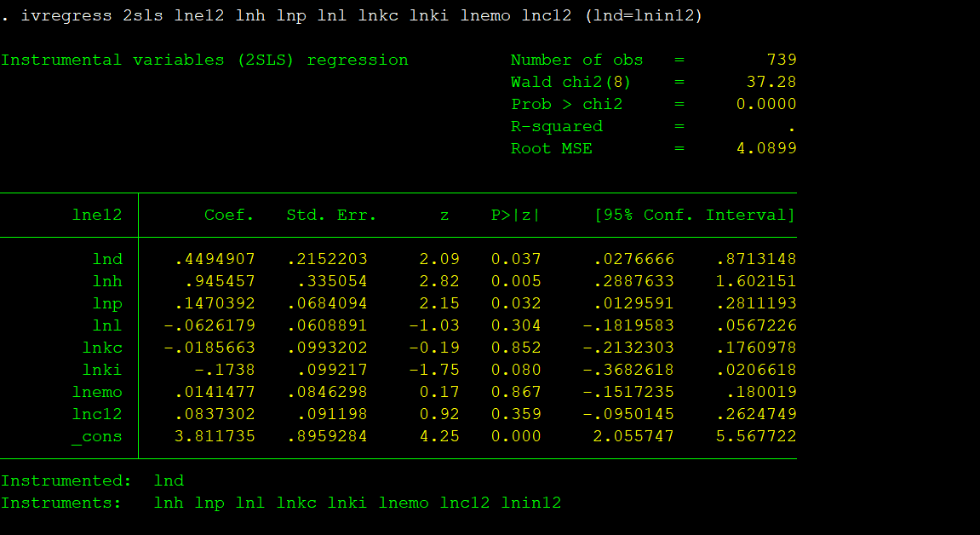Screen dimensions: 980x535
Task: Click the ivregress command line at top
Action: pos(352,16)
